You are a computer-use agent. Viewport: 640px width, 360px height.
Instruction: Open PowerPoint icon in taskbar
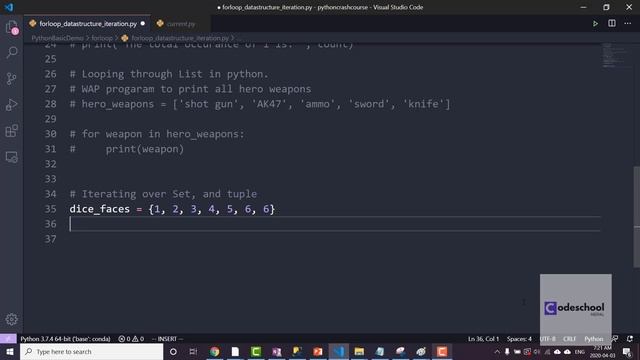pyautogui.click(x=318, y=351)
